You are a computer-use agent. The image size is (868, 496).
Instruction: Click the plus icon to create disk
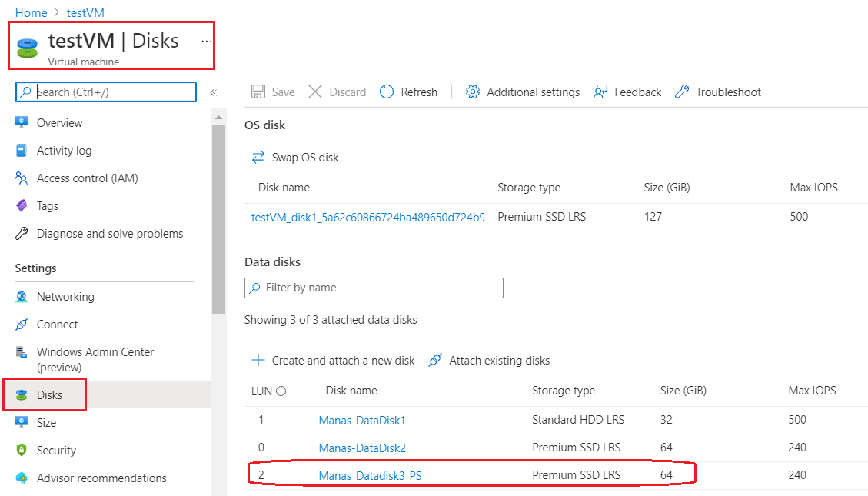[x=258, y=361]
